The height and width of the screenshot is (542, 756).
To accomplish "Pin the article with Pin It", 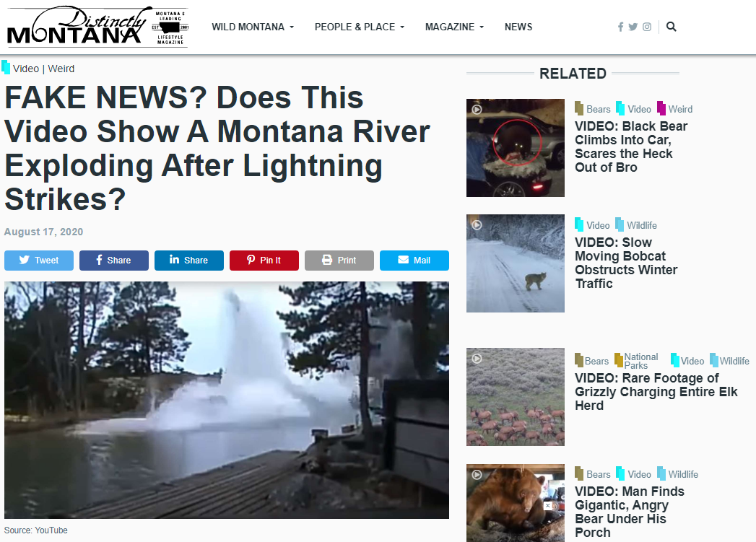I will pyautogui.click(x=264, y=260).
